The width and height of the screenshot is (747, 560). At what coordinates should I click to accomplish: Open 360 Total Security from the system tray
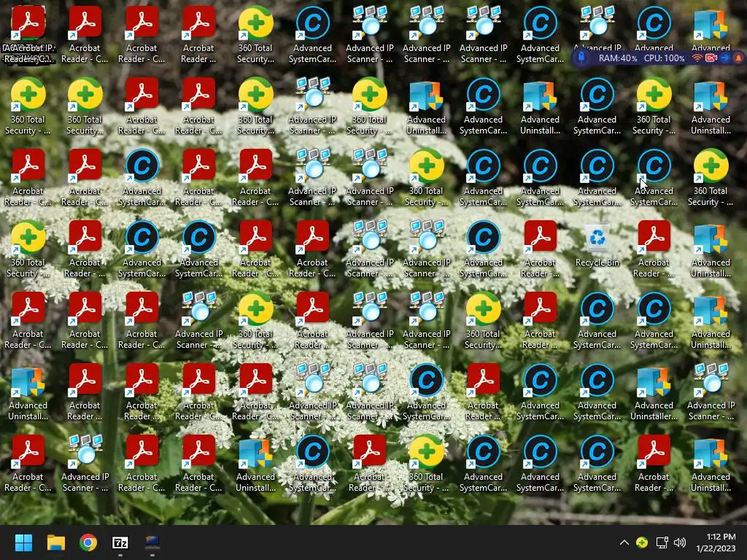click(642, 542)
